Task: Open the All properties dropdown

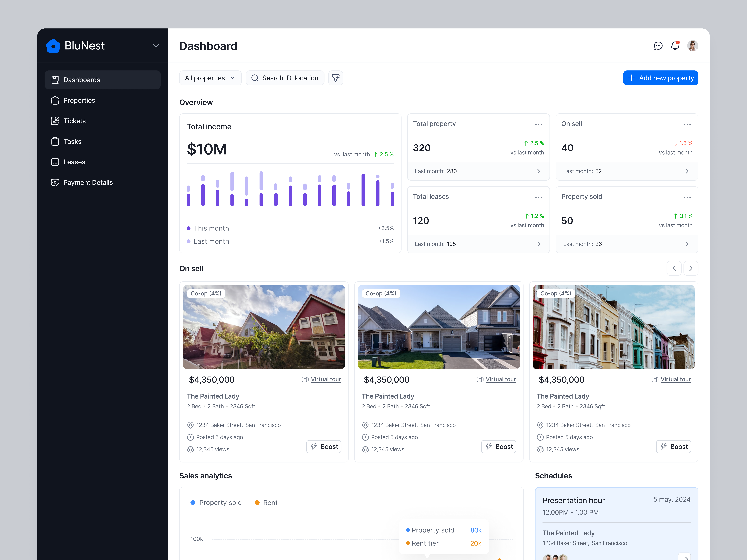Action: (x=210, y=78)
